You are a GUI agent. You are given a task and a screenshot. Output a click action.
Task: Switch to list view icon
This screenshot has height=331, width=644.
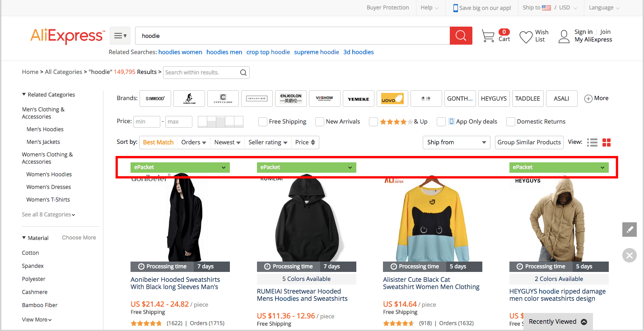(592, 143)
